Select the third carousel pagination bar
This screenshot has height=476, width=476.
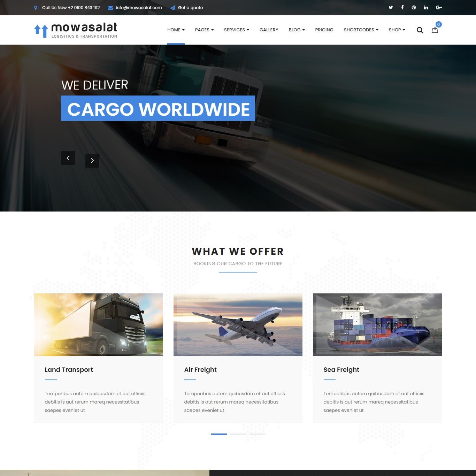(257, 434)
